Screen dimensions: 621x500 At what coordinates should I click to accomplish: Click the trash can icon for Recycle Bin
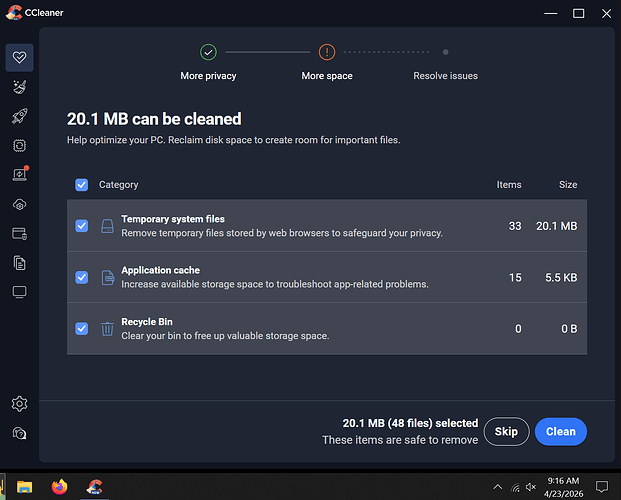tap(107, 329)
